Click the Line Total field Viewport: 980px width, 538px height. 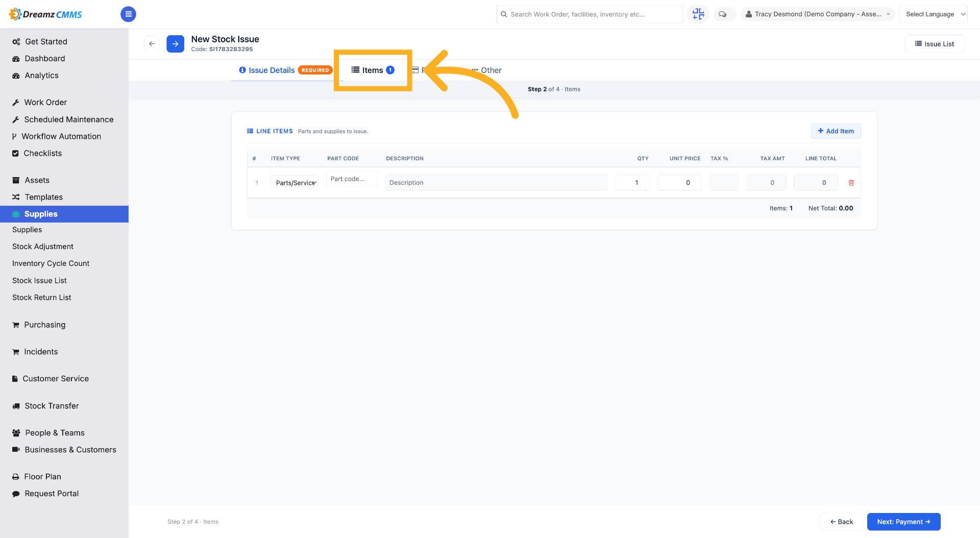click(x=816, y=183)
